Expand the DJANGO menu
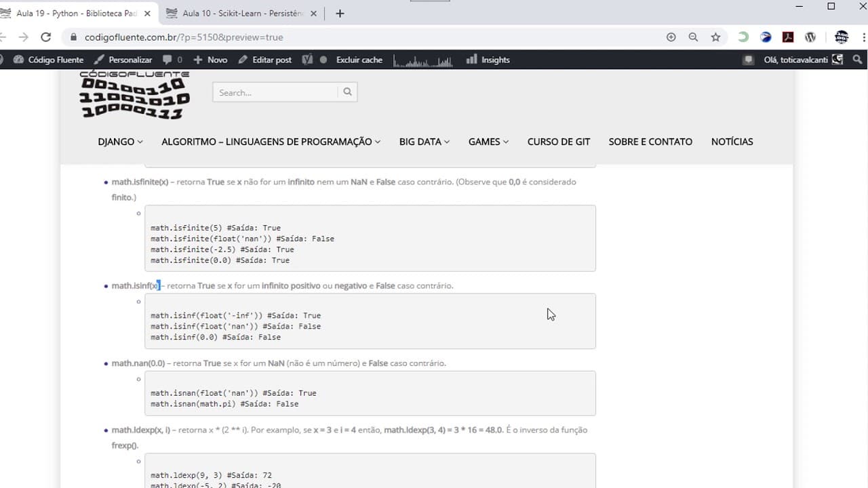Viewport: 868px width, 488px height. pyautogui.click(x=120, y=142)
